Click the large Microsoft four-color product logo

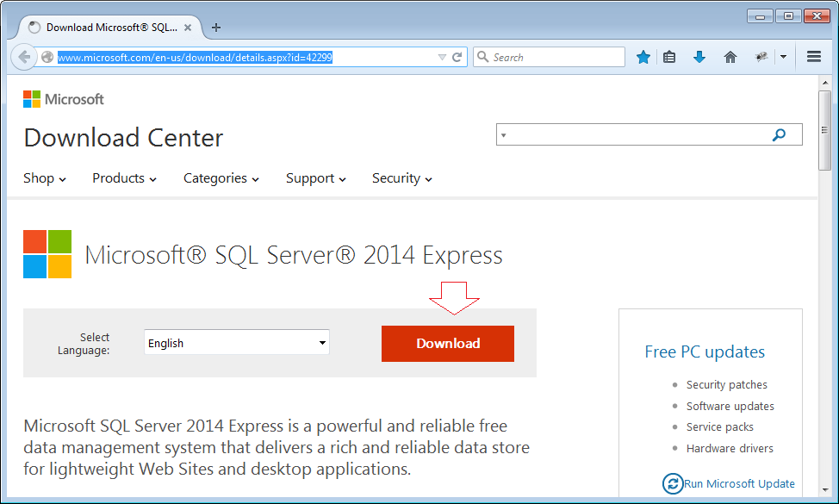pos(47,254)
